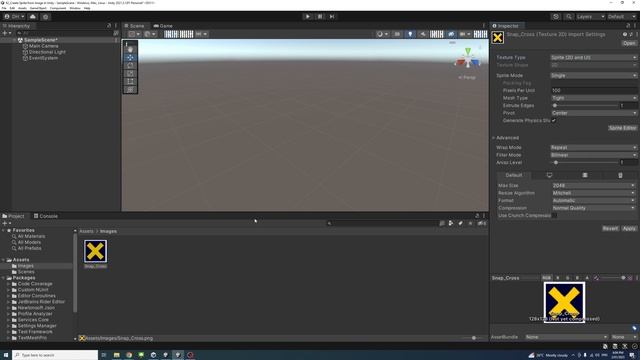Select the Transform tool in Scene toolbar
This screenshot has height=360, width=640.
(x=130, y=89)
